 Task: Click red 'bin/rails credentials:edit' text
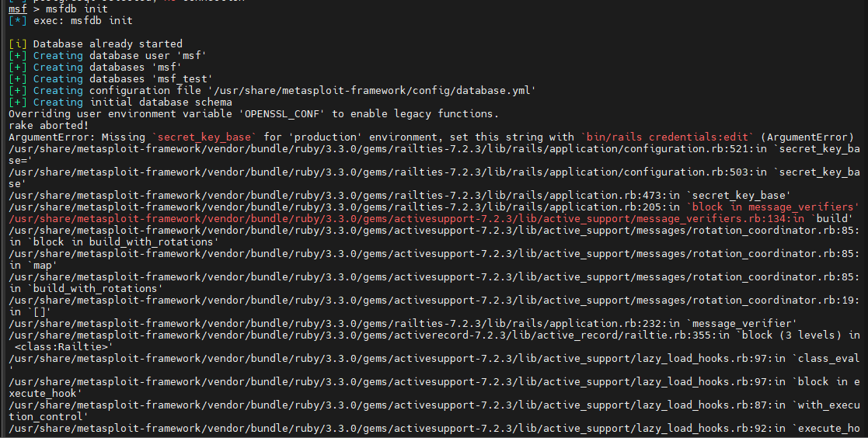click(667, 137)
